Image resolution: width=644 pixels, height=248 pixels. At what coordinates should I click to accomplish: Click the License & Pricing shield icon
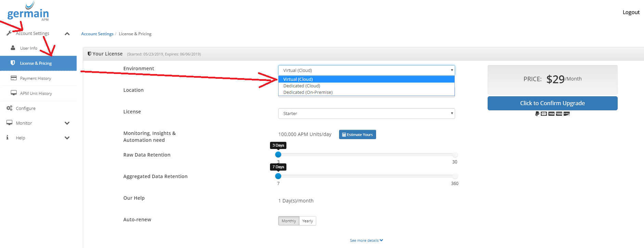point(13,63)
